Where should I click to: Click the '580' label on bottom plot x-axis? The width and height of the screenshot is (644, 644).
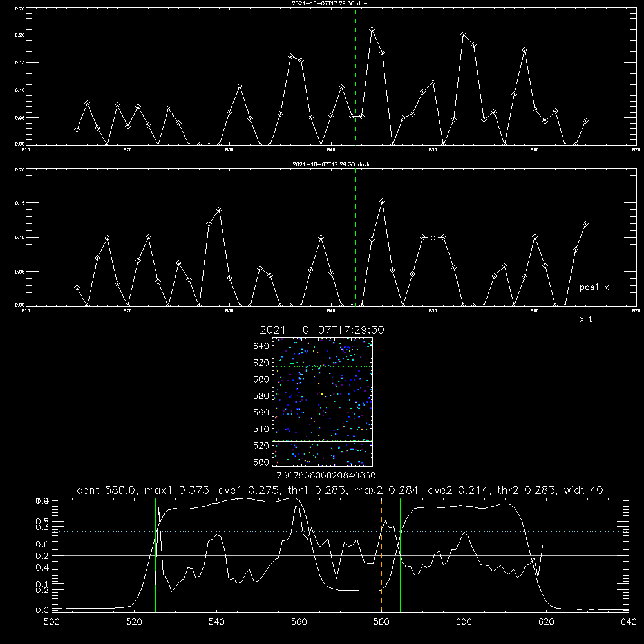(x=381, y=622)
